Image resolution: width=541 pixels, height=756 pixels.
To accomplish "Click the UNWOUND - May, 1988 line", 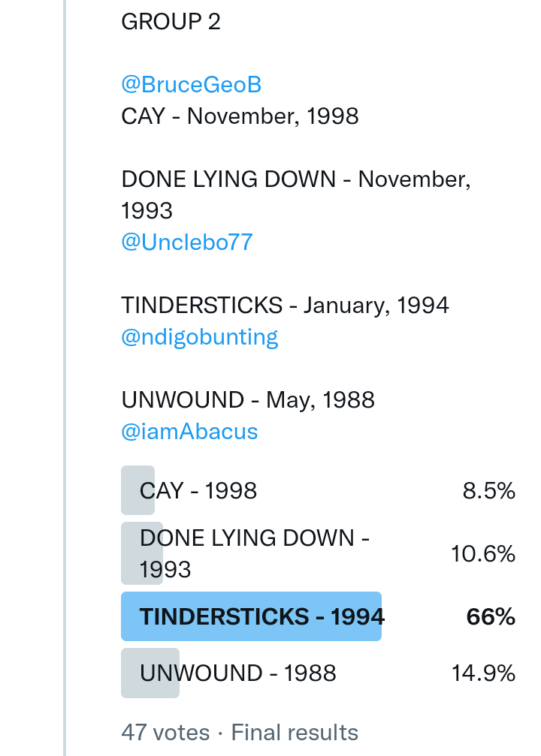I will pyautogui.click(x=247, y=400).
